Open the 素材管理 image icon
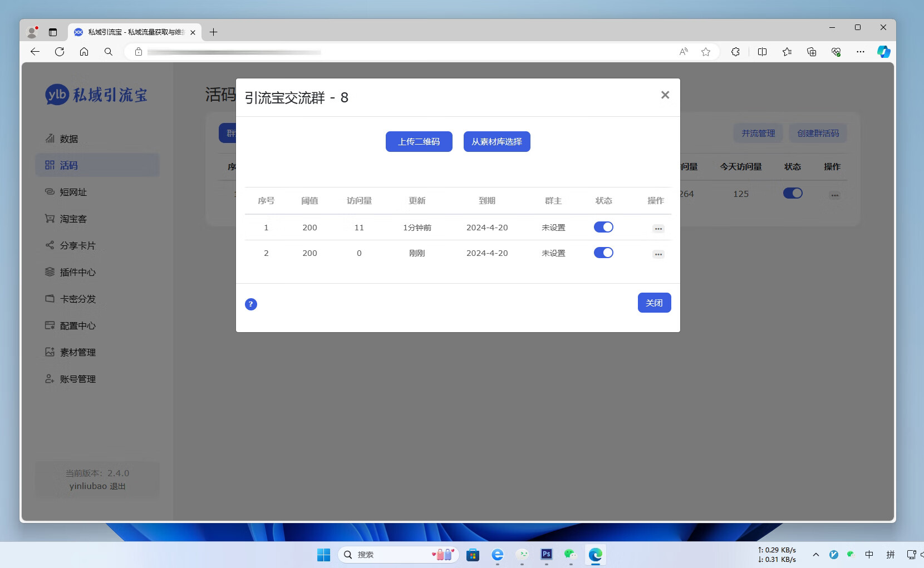Viewport: 924px width, 568px height. (x=50, y=352)
